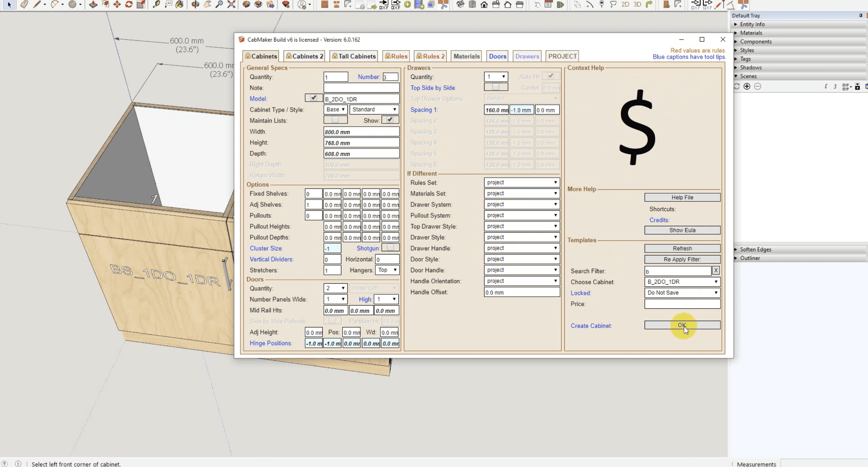The height and width of the screenshot is (467, 868).
Task: Expand the Entity Info panel
Action: [752, 24]
